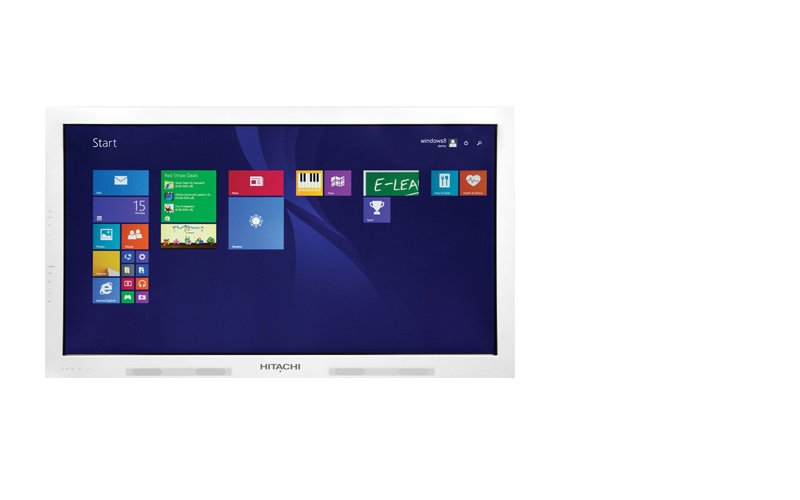
Task: Click the windows8 demo username text
Action: pos(433,142)
